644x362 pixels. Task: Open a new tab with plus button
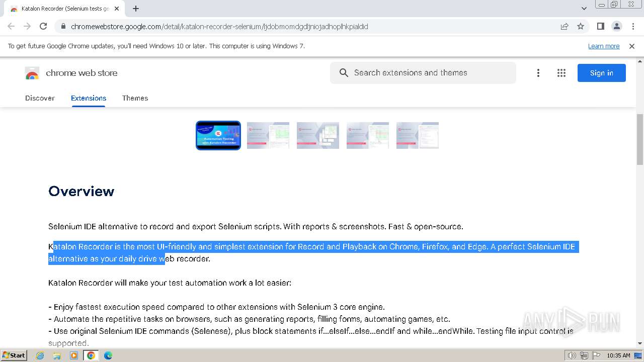tap(136, 9)
